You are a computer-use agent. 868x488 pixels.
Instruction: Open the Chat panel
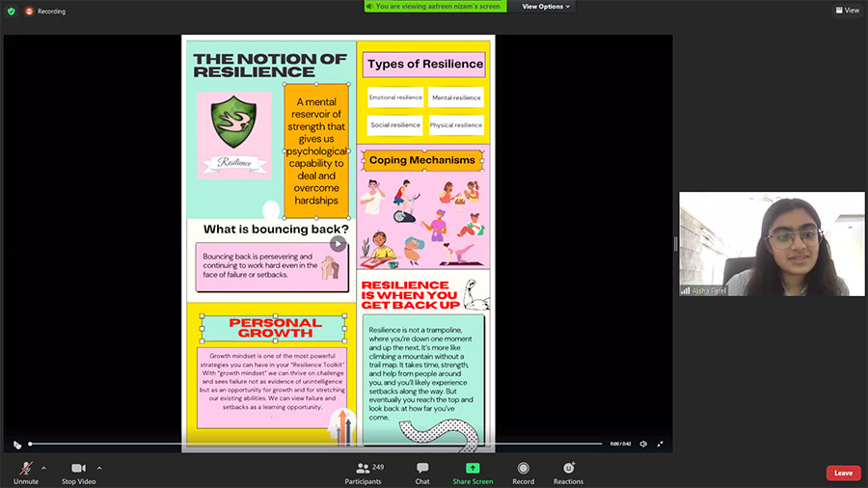422,474
